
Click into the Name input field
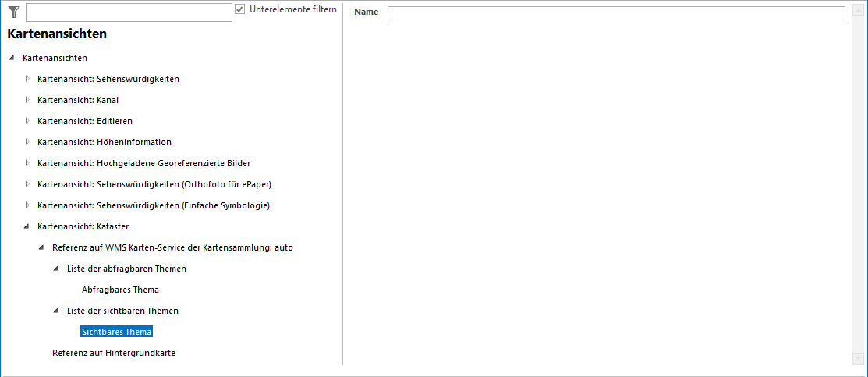coord(616,14)
